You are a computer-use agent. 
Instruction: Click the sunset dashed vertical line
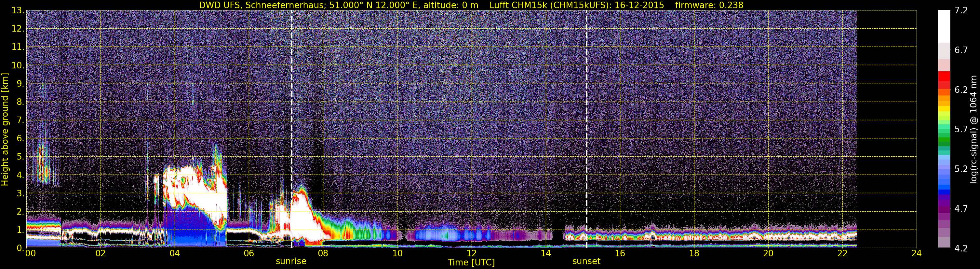pos(586,129)
